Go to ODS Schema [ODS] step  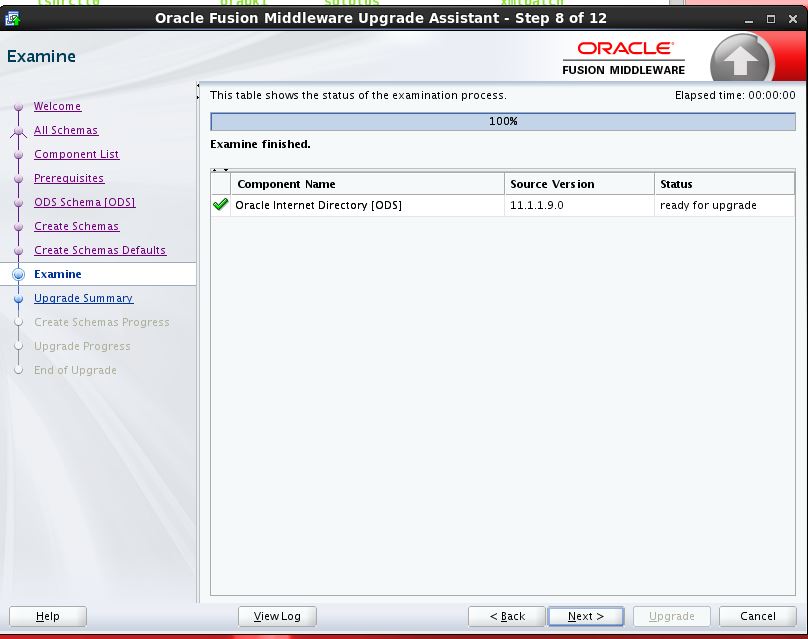(85, 202)
